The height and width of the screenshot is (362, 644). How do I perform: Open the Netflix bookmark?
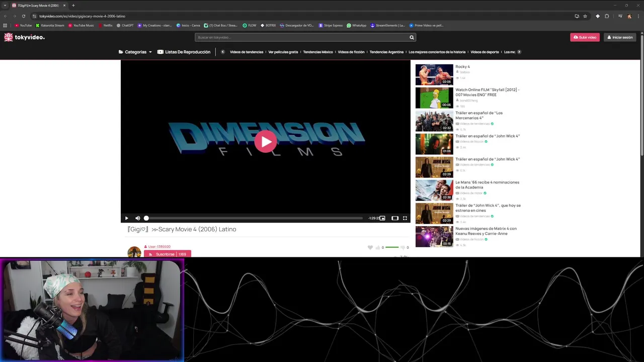coord(106,25)
